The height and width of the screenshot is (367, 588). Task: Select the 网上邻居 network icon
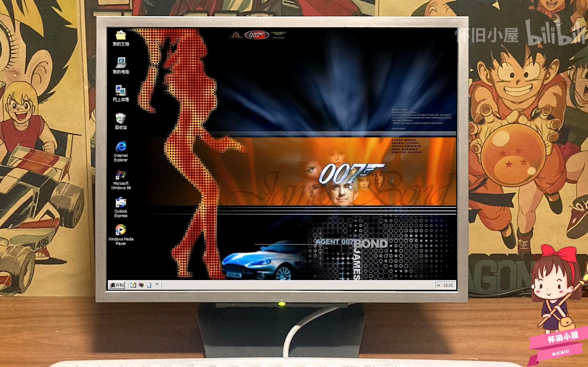[121, 94]
